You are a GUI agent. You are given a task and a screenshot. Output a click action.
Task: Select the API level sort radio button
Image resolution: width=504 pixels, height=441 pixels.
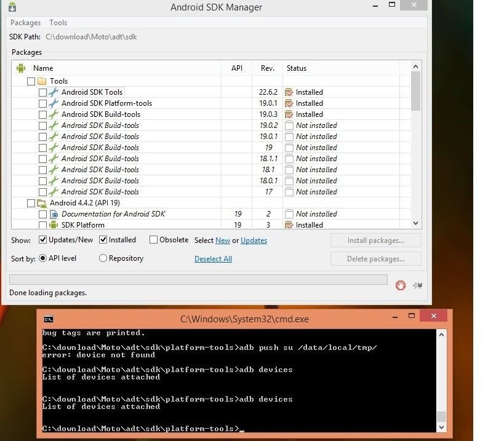42,258
